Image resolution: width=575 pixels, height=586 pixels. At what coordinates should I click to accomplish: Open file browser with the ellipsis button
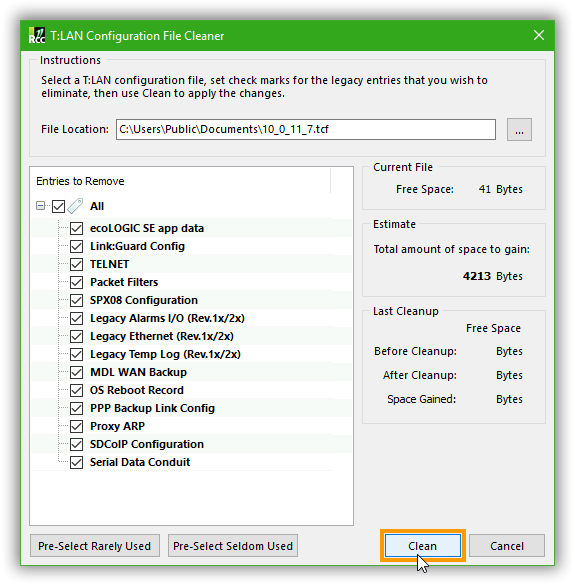pyautogui.click(x=519, y=130)
